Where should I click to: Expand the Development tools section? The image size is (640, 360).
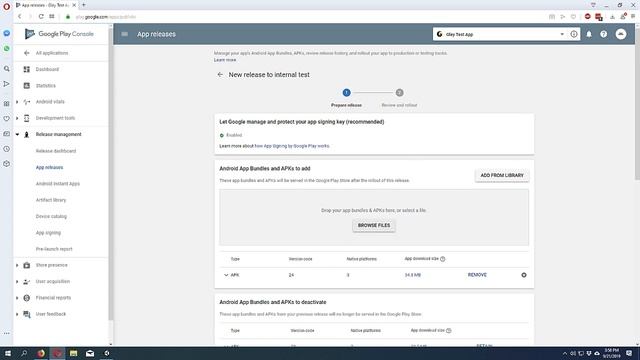pyautogui.click(x=17, y=118)
